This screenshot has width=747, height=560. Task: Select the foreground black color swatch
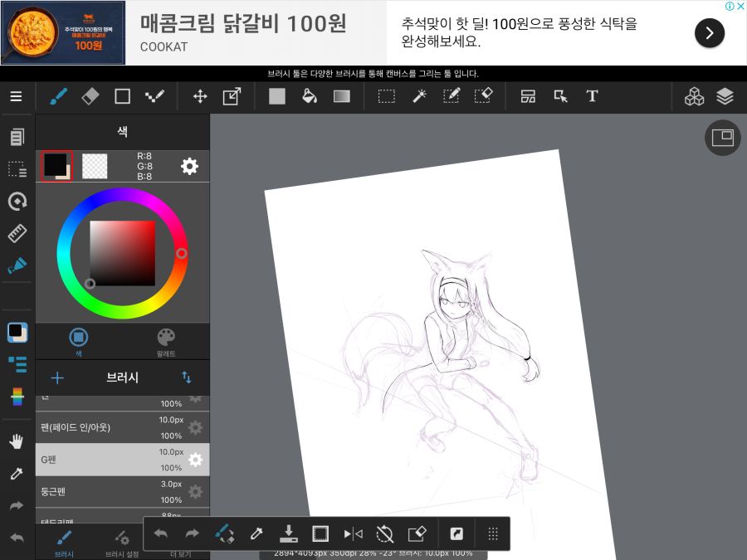[x=56, y=166]
